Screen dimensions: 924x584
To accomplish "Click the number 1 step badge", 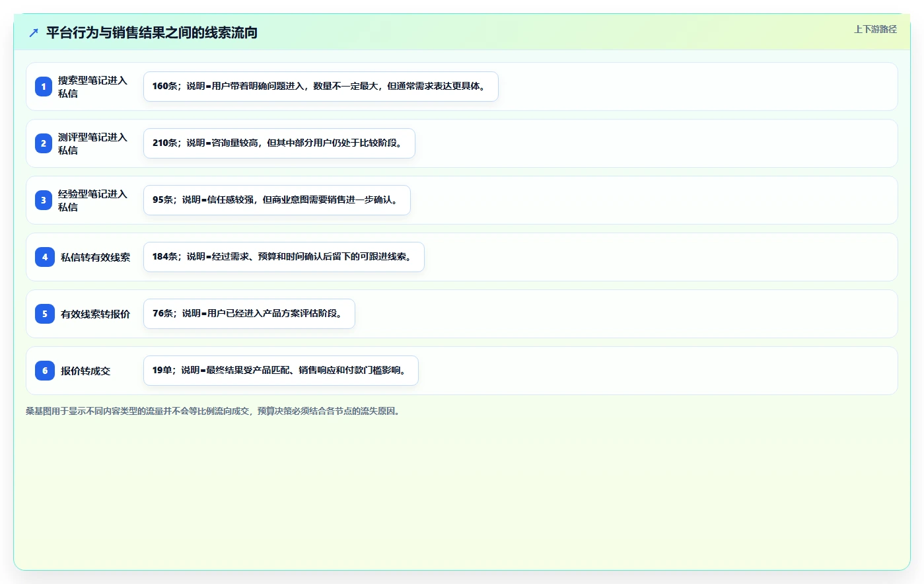I will 44,87.
